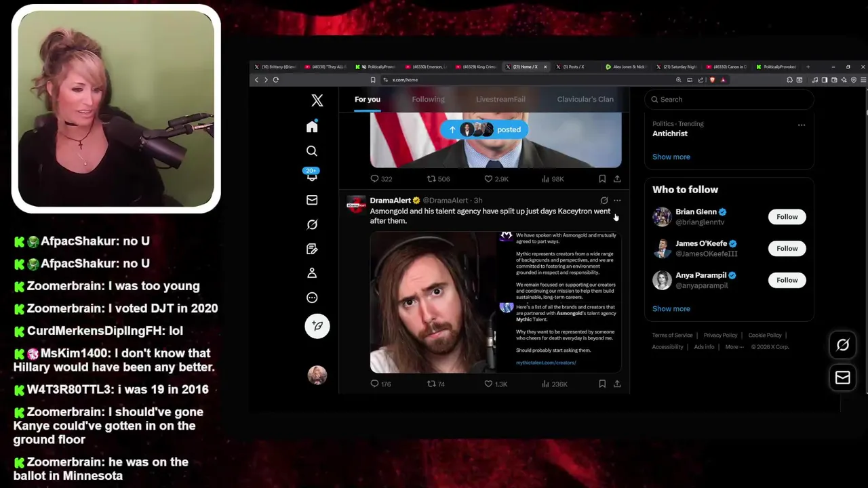868x488 pixels.
Task: Open the Clavicular's Clan tab
Action: 585,99
